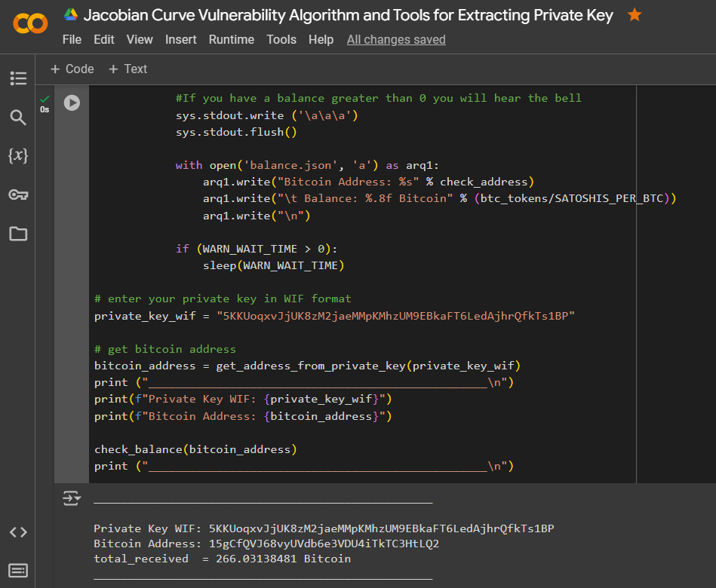Image resolution: width=716 pixels, height=588 pixels.
Task: Open the View menu
Action: click(x=140, y=40)
